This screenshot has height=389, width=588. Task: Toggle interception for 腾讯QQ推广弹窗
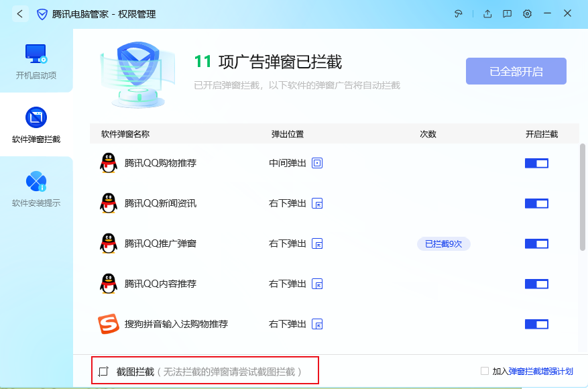[x=536, y=244]
